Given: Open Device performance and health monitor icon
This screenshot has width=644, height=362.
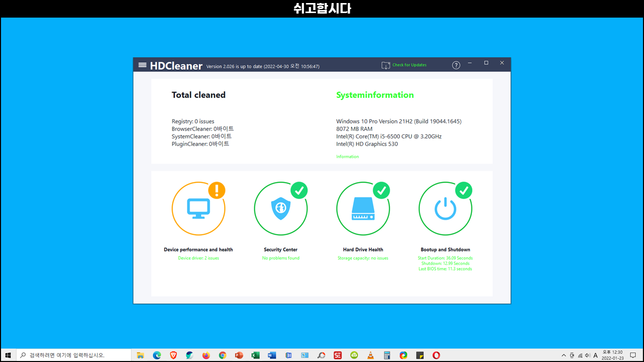Looking at the screenshot, I should click(198, 208).
